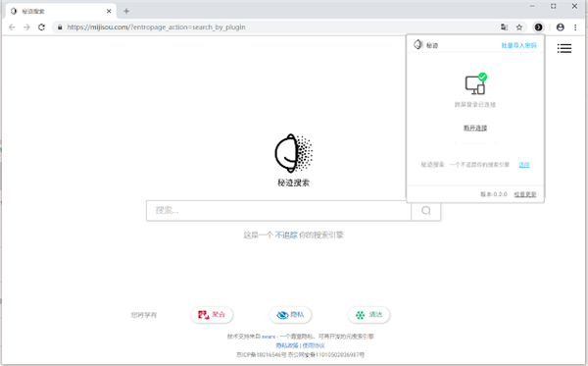Click the green 清洁 feature button
The height and width of the screenshot is (366, 588).
point(369,315)
